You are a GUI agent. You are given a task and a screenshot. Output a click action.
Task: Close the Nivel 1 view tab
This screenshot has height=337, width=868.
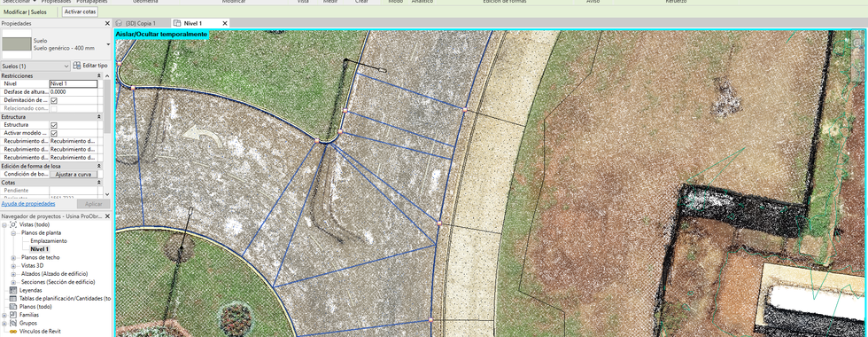[x=225, y=23]
